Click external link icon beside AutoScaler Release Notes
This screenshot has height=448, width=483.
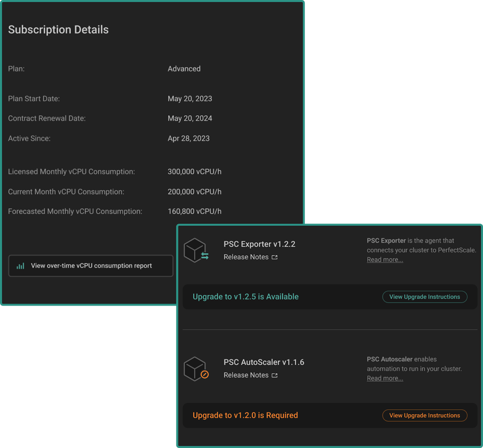pyautogui.click(x=275, y=376)
